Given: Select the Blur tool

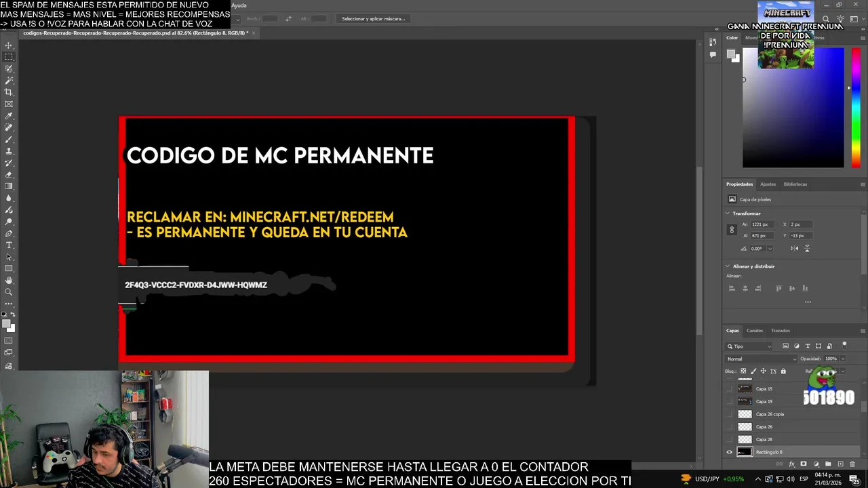Looking at the screenshot, I should point(9,198).
